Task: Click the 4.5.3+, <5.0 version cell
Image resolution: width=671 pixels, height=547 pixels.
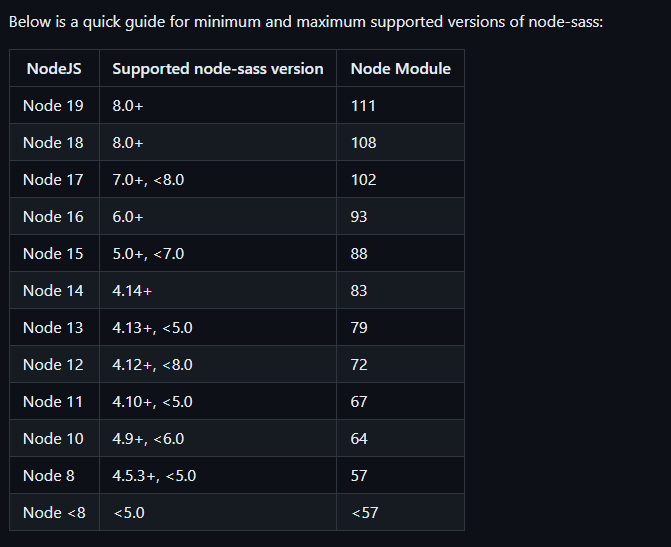Action: 154,476
